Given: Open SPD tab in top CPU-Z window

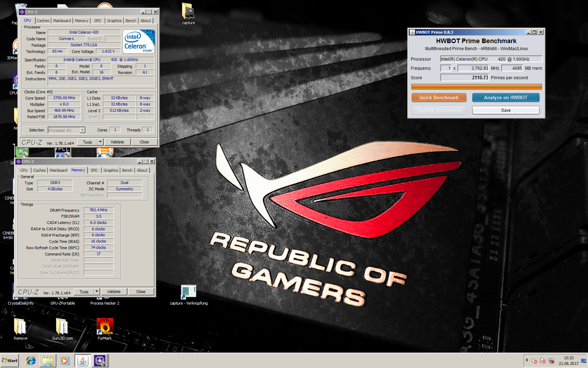Looking at the screenshot, I should click(98, 21).
